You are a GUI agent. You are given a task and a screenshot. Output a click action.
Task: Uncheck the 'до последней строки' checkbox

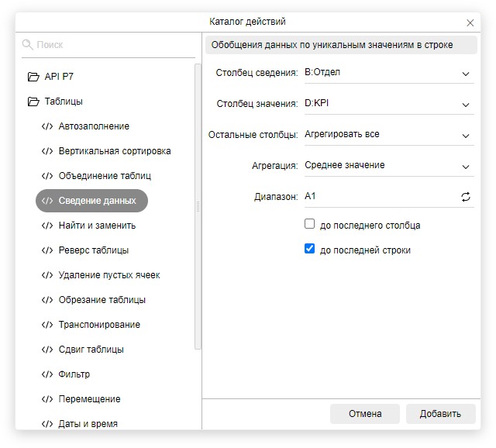coord(310,250)
